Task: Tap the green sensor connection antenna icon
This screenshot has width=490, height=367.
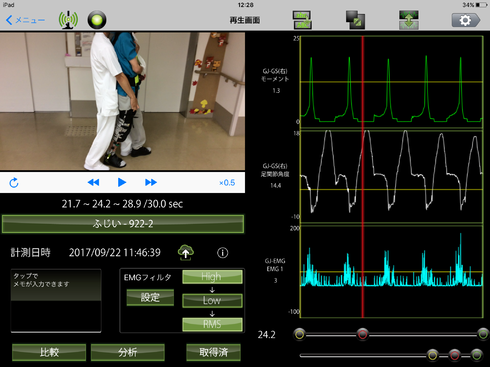Action: 68,20
